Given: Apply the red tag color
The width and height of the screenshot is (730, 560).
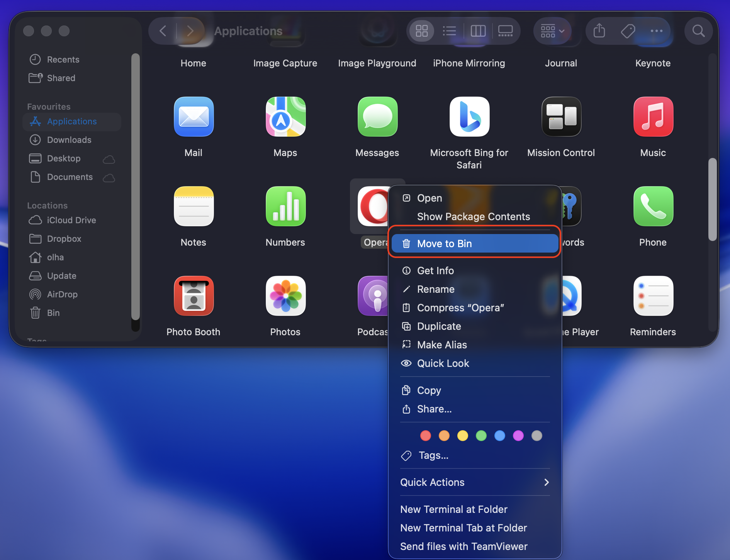Looking at the screenshot, I should (x=426, y=436).
